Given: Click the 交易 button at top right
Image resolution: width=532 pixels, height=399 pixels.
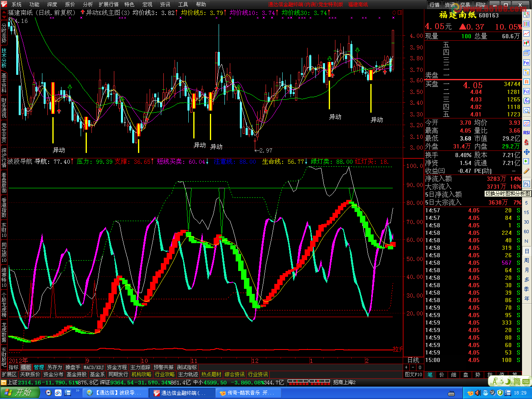Looking at the screenshot, I should click(x=465, y=5).
